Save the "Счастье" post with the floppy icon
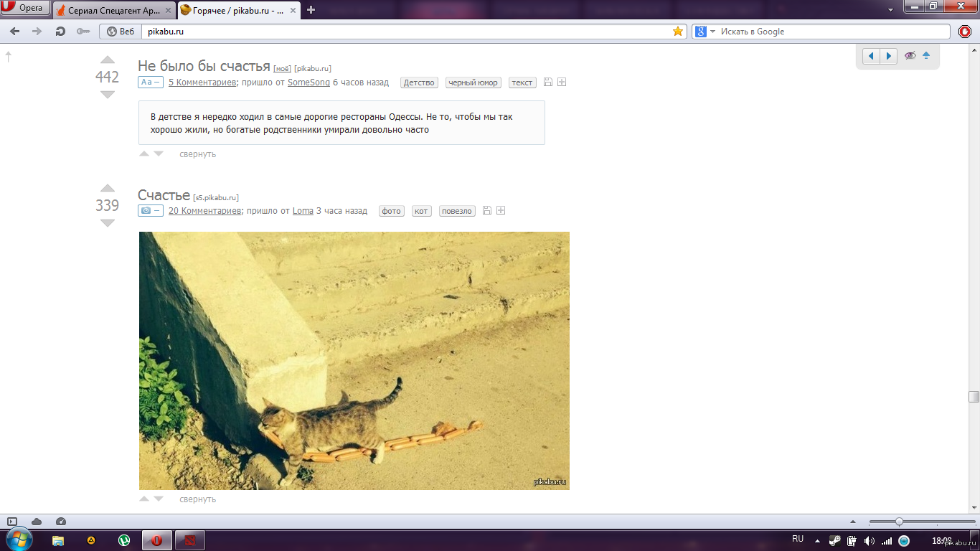 point(487,211)
